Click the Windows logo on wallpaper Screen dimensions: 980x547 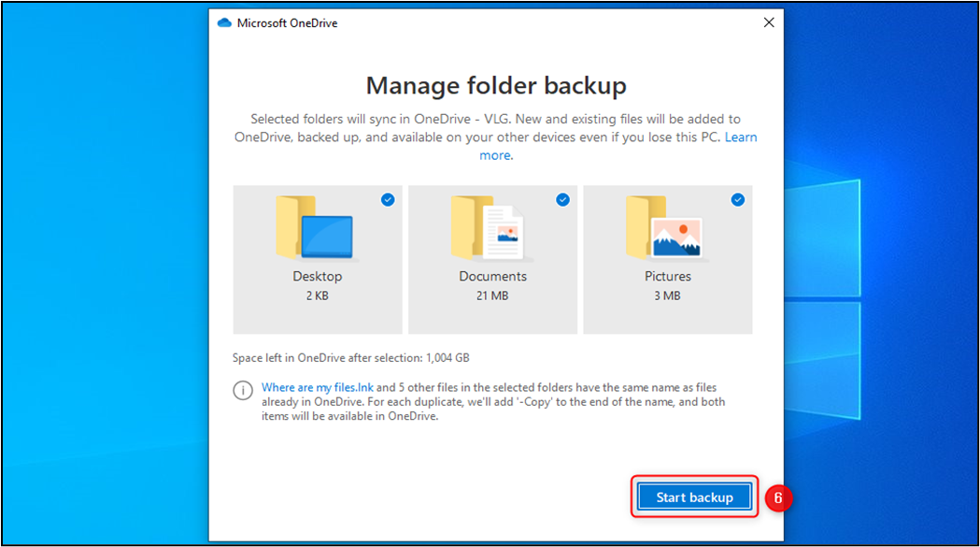(x=822, y=300)
